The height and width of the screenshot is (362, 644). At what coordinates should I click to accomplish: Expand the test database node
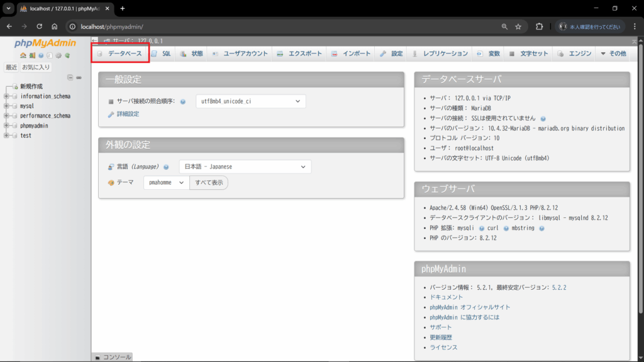coord(6,136)
